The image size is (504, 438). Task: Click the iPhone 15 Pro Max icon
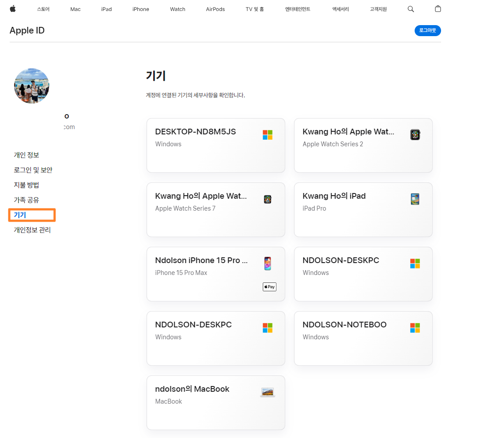(x=268, y=264)
